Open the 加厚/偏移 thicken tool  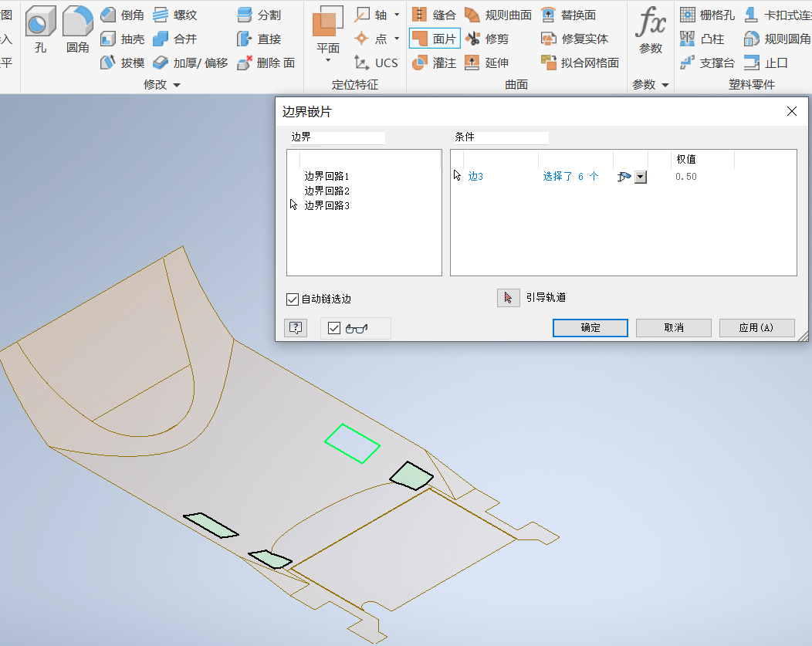[x=190, y=63]
